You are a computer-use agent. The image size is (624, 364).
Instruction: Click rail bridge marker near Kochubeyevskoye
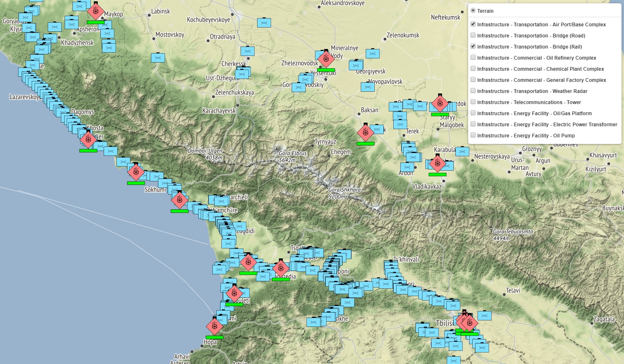point(264,22)
